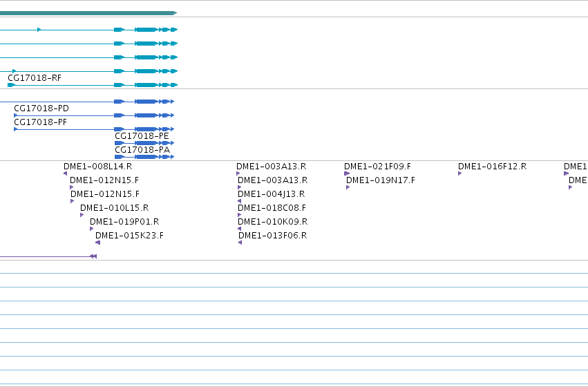Click the DME1-010L15.R feature label
Viewport: 588px width, 387px height.
click(x=115, y=208)
